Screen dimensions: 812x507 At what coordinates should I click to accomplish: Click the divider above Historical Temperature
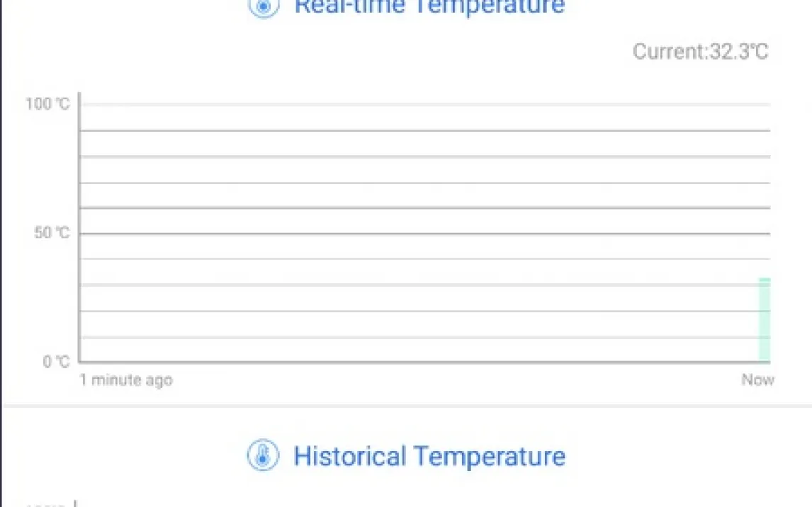point(406,406)
